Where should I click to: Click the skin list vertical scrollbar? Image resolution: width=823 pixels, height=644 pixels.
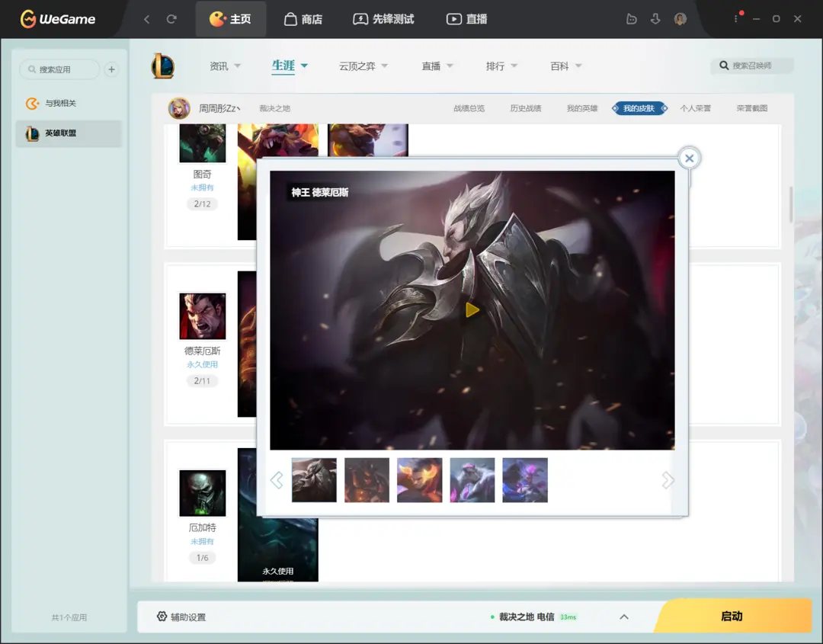coord(791,205)
